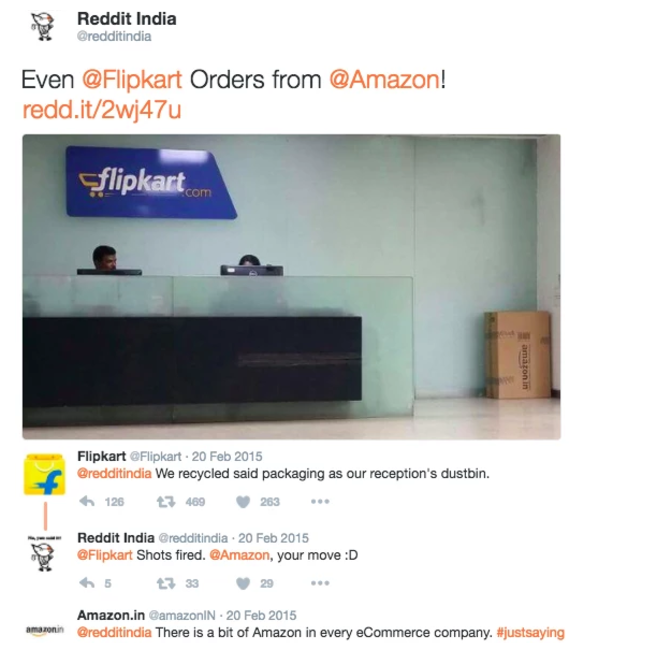The width and height of the screenshot is (655, 669).
Task: Retweet Flipkart's recycled packaging tweet
Action: coord(166,502)
